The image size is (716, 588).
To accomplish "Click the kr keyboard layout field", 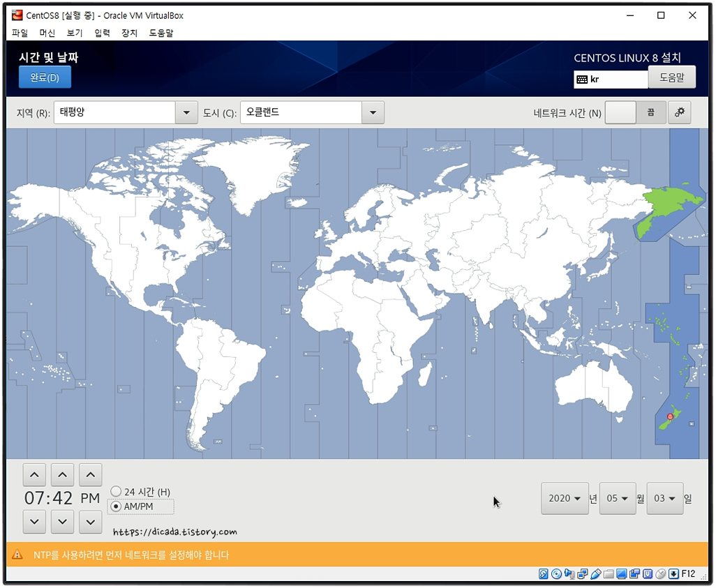I will coord(611,80).
